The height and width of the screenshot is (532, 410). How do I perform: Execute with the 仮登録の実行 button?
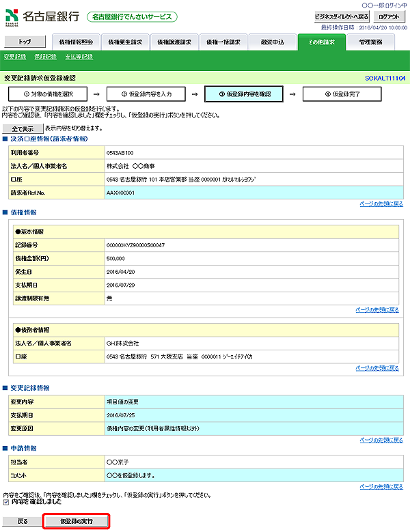77,521
